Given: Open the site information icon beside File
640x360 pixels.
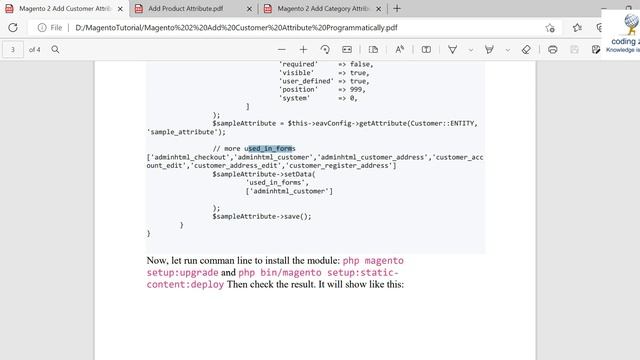Looking at the screenshot, I should (42, 28).
